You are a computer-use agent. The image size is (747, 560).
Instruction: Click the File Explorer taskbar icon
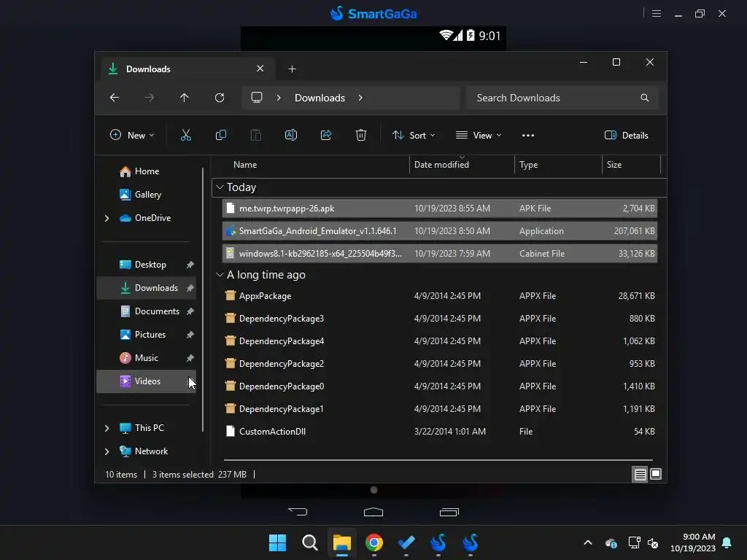click(341, 542)
